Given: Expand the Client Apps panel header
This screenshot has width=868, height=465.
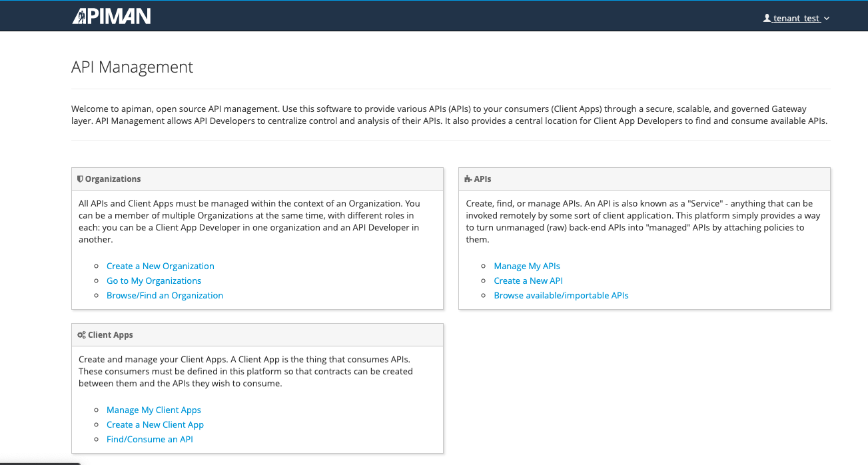Looking at the screenshot, I should pyautogui.click(x=257, y=334).
